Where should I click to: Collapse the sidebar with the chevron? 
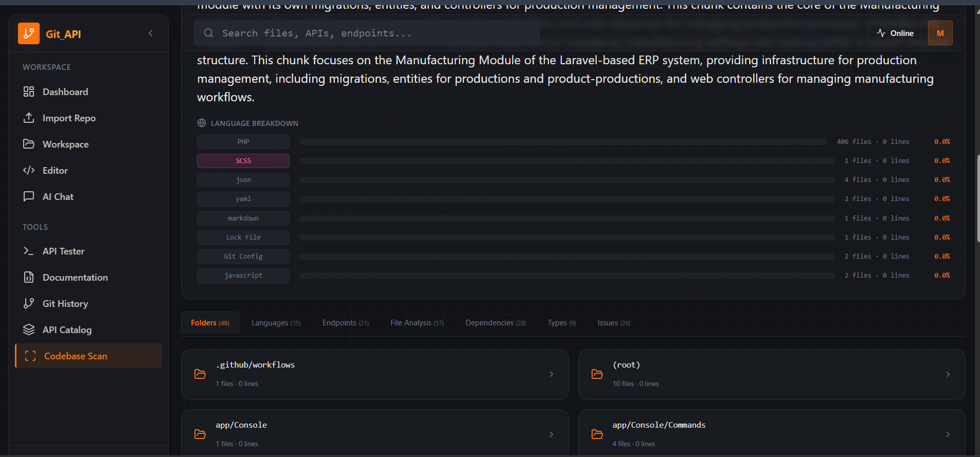point(151,33)
